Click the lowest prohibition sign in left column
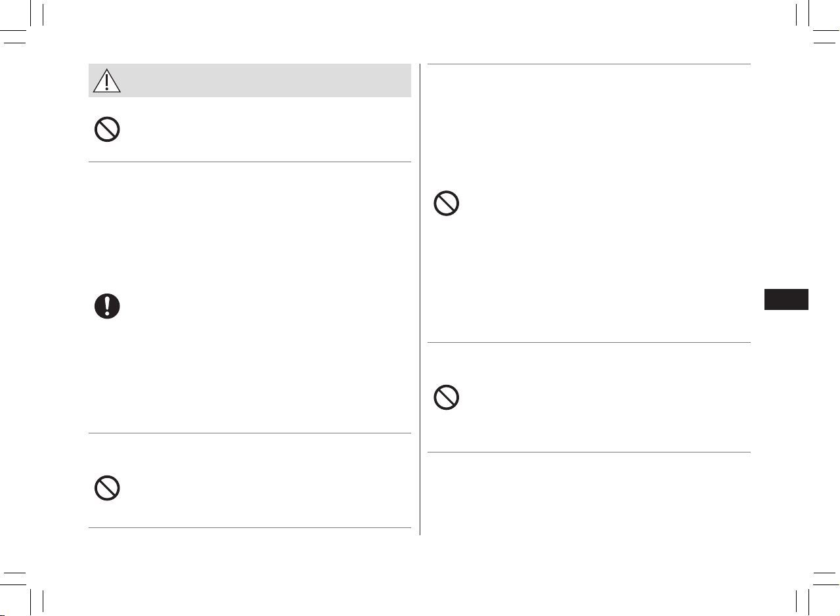840x616 pixels. coord(106,489)
